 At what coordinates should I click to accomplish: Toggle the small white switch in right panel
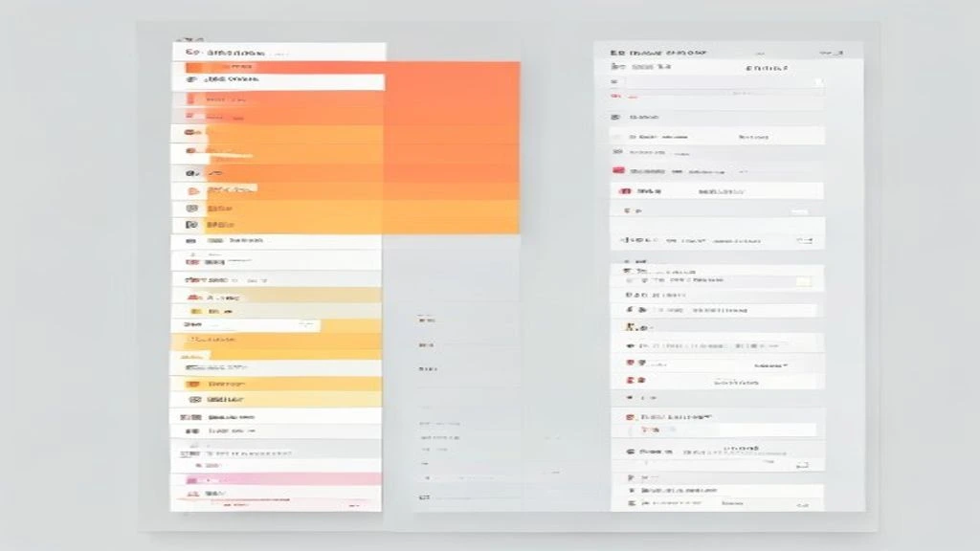(x=799, y=211)
